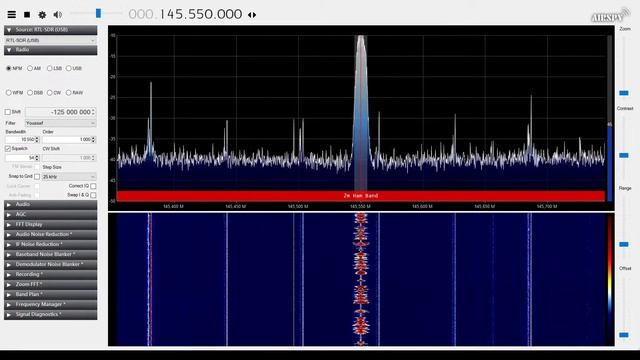Expand the FFT Display panel
The width and height of the screenshot is (640, 360).
[x=51, y=224]
